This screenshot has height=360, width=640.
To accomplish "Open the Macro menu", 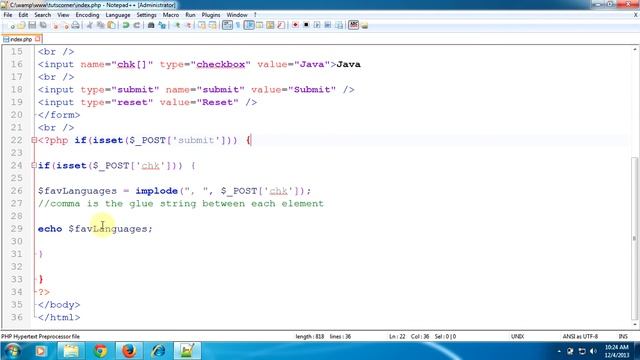I will (x=171, y=15).
